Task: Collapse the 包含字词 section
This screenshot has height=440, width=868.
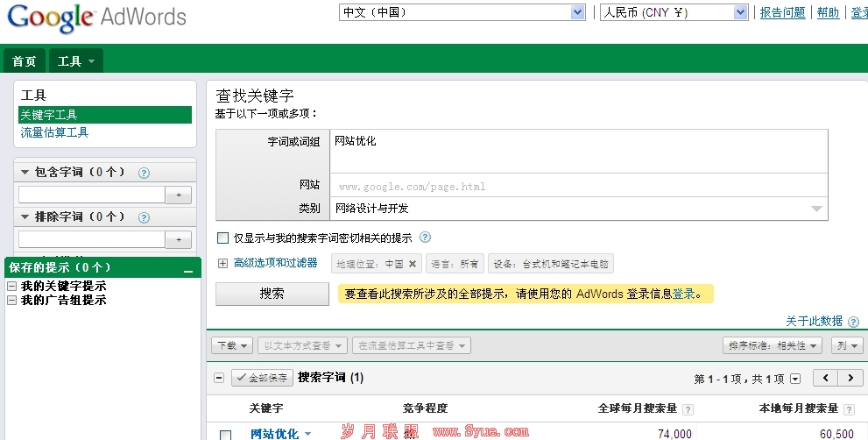Action: coord(25,173)
